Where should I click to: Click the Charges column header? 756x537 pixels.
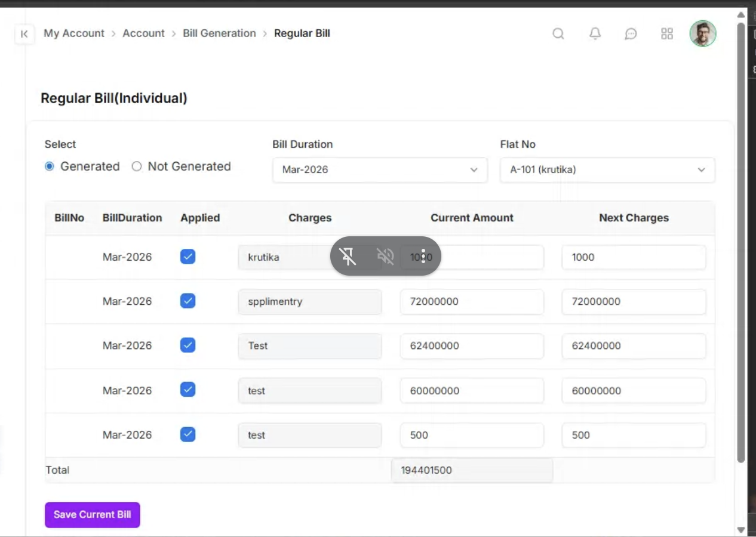point(310,218)
